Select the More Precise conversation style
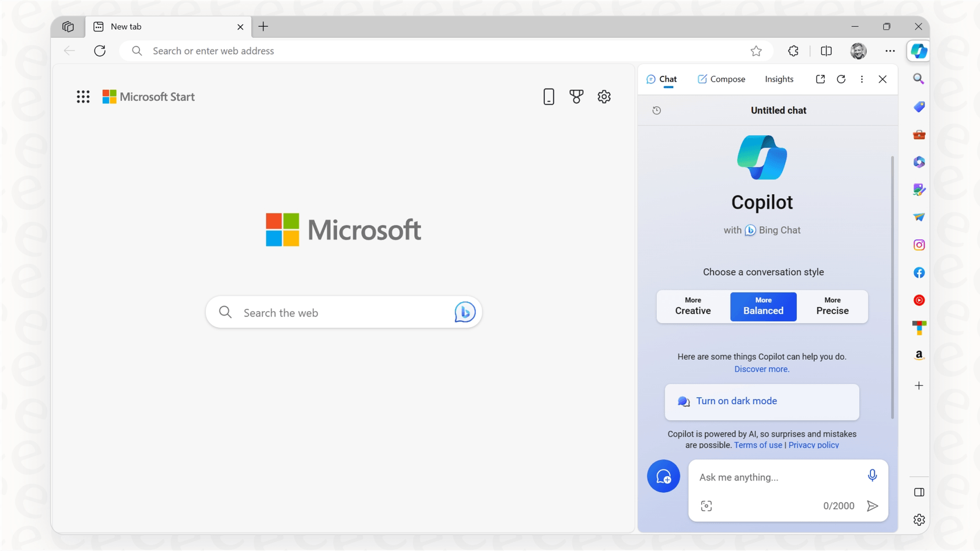 click(832, 307)
